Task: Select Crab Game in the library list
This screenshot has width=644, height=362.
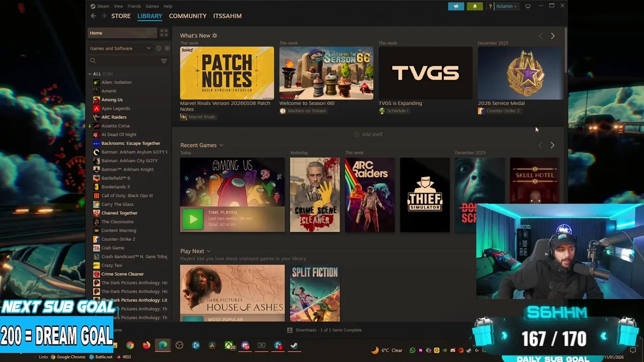Action: pyautogui.click(x=113, y=248)
